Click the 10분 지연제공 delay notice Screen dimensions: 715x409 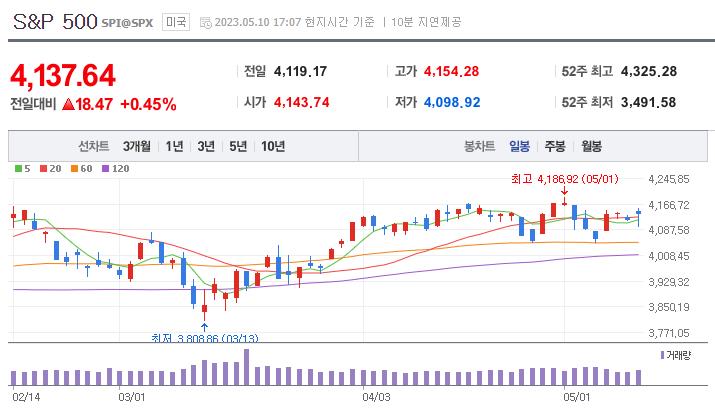point(426,22)
